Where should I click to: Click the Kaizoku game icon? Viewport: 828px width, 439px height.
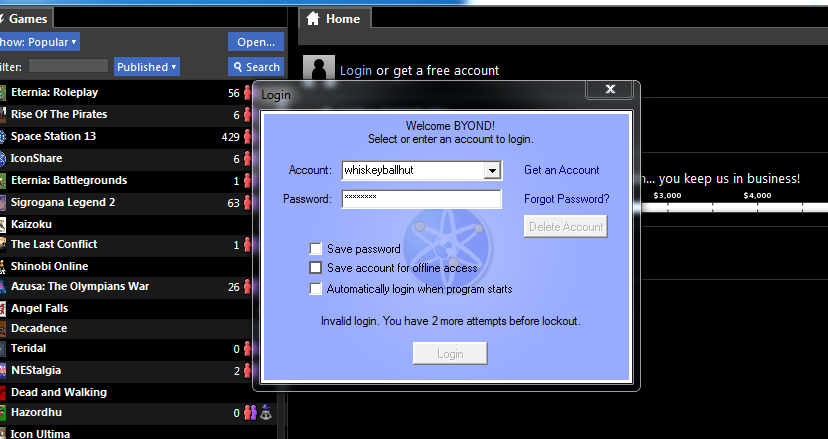click(x=3, y=225)
